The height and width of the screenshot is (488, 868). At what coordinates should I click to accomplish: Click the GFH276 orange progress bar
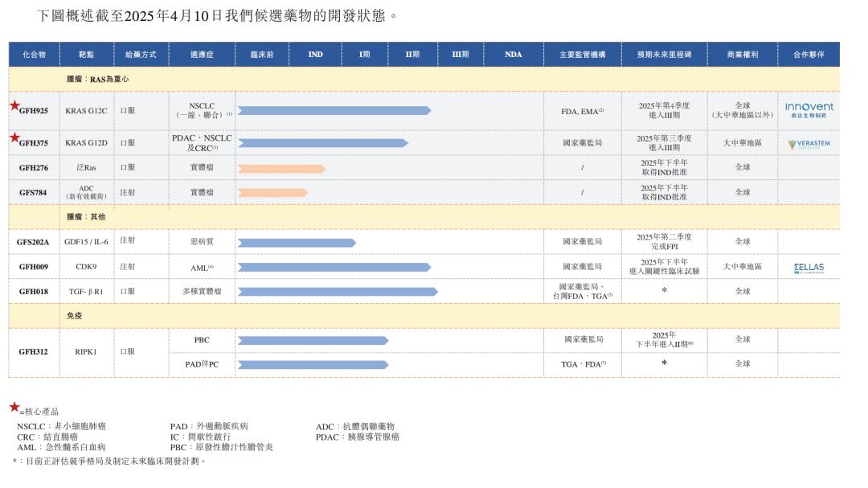tap(282, 168)
